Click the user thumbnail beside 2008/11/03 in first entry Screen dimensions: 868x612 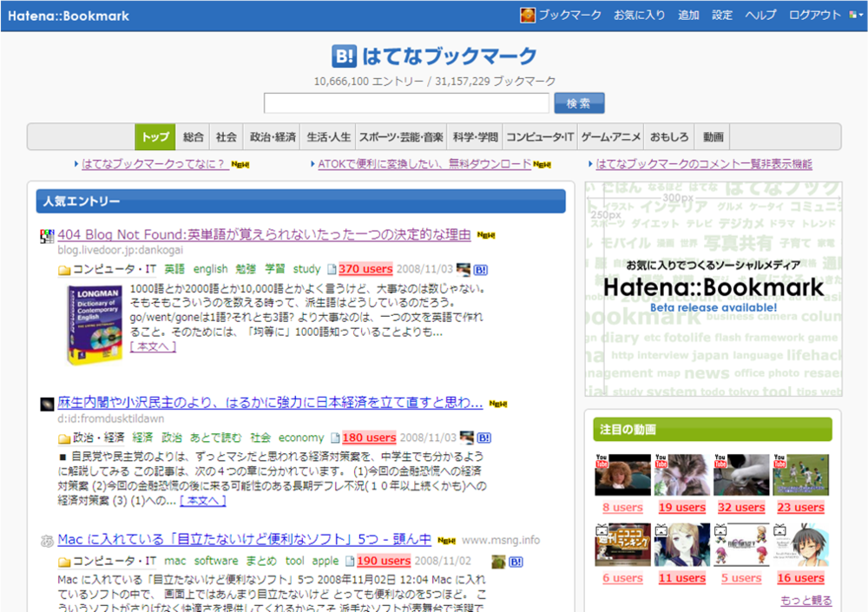[x=464, y=270]
